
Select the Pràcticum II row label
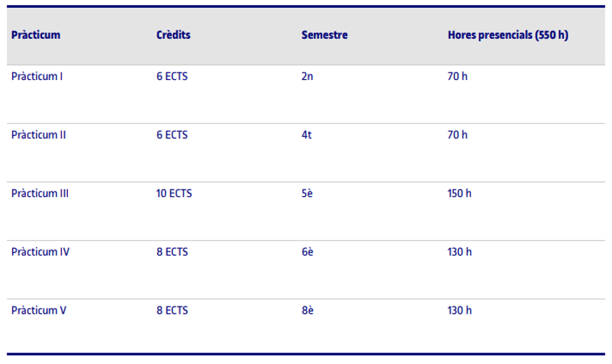pyautogui.click(x=38, y=135)
